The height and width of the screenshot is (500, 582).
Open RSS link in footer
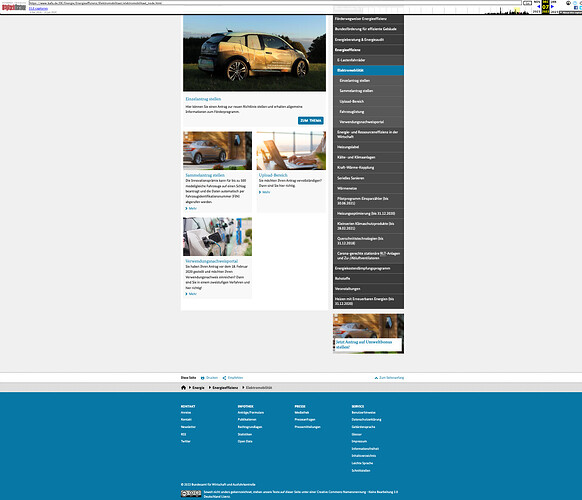point(183,434)
